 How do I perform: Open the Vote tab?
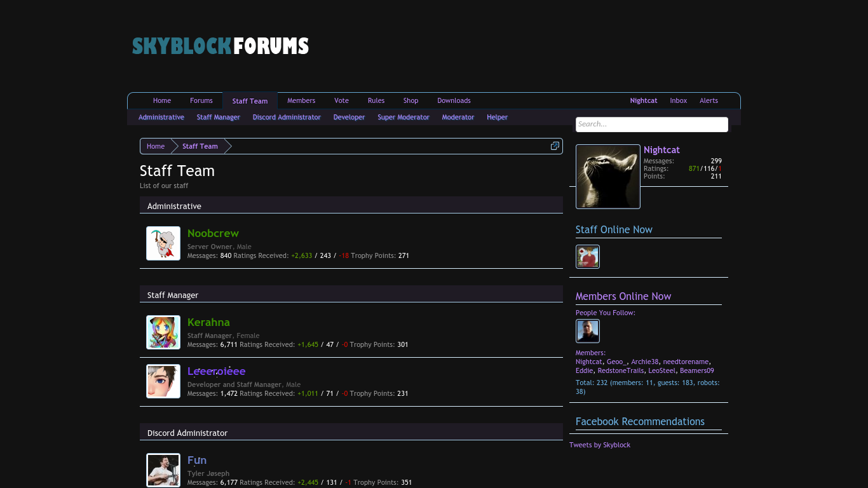(x=342, y=100)
